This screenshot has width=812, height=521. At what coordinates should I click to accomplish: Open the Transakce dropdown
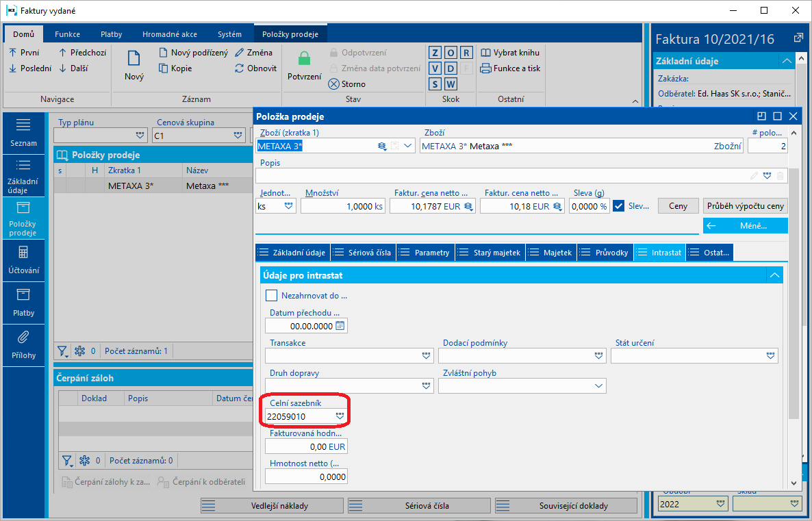[426, 356]
